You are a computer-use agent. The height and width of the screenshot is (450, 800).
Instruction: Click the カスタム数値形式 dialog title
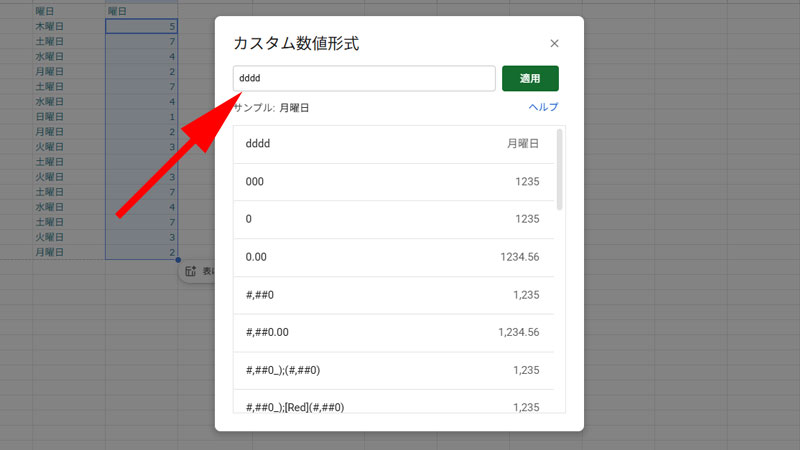click(x=296, y=43)
